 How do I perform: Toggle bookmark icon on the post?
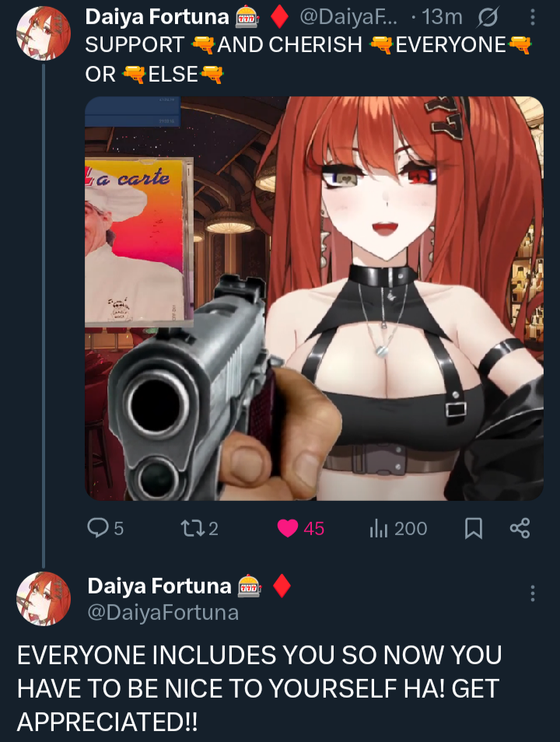474,528
